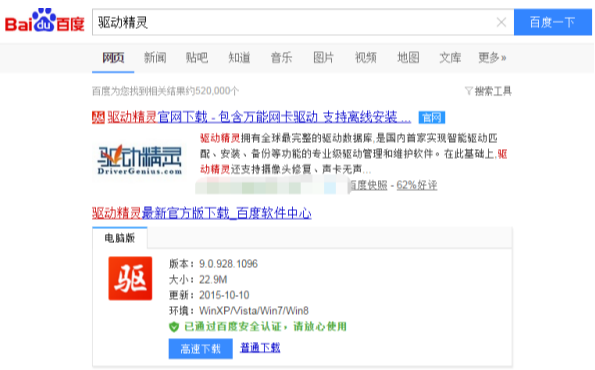Viewport: 595px width, 370px height.
Task: Click the Baidu logo
Action: point(44,20)
